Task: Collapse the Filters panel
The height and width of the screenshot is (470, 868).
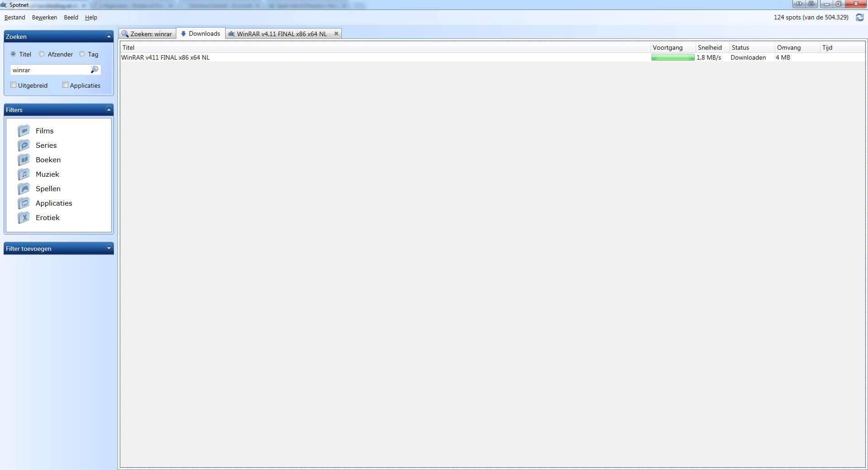Action: (x=108, y=109)
